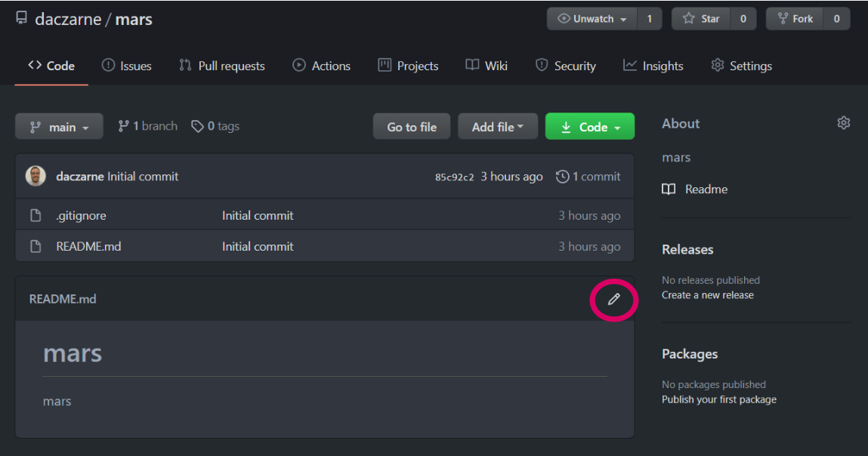
Task: Click the pencil icon to edit README.md
Action: point(613,300)
